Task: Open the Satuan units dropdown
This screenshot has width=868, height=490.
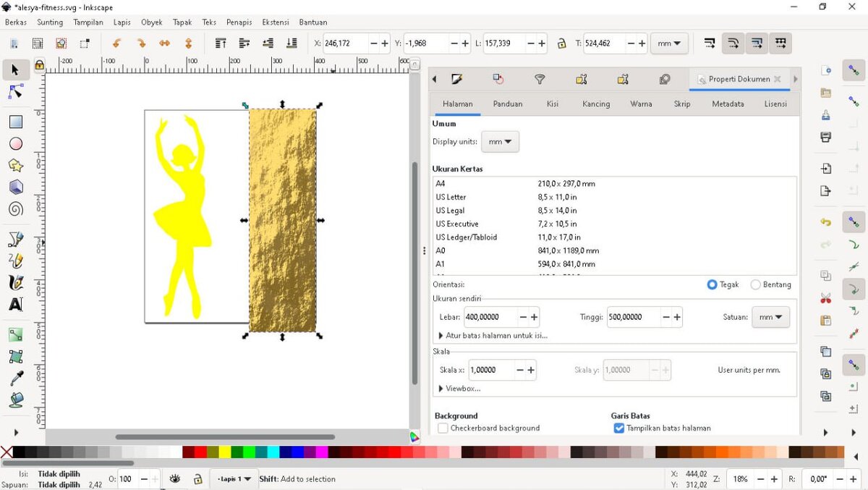Action: 770,317
